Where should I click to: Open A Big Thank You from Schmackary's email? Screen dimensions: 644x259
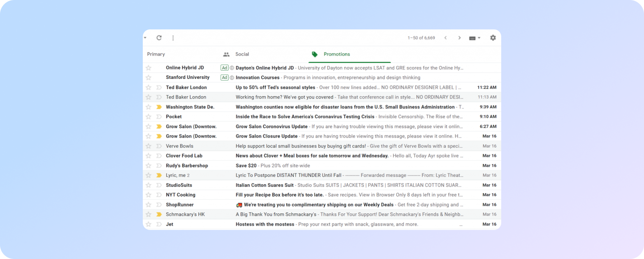point(322,215)
